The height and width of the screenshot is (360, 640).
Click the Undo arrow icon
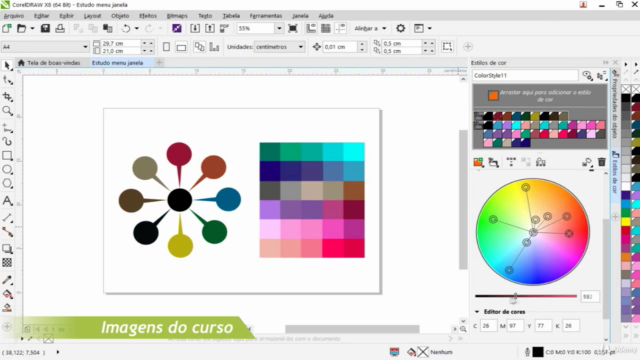[x=126, y=28]
